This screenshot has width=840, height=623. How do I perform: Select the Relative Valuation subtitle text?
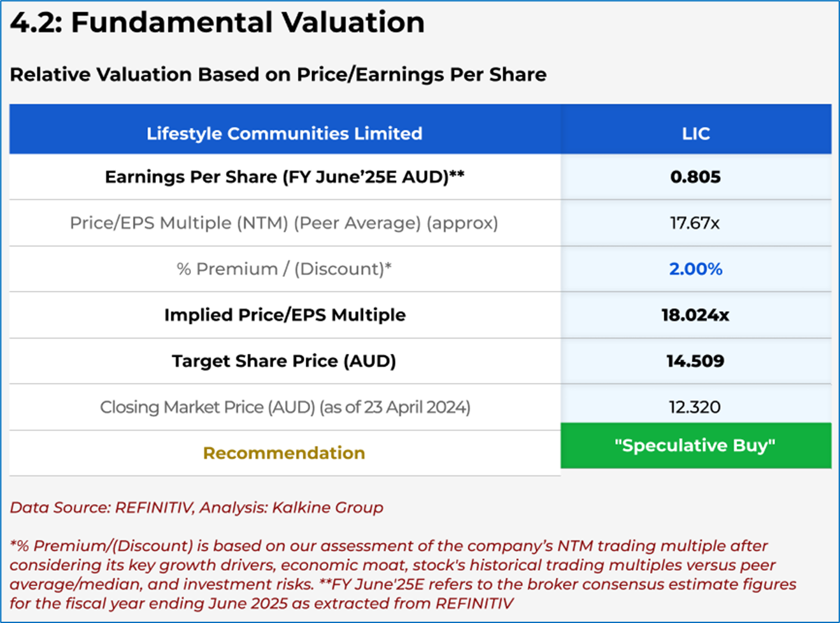click(x=278, y=74)
